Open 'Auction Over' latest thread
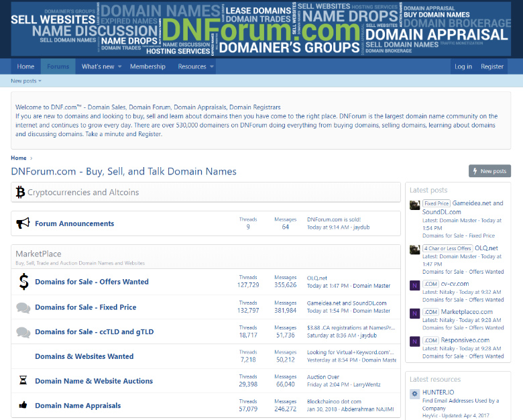Viewport: 523px width, 420px height. (x=323, y=376)
